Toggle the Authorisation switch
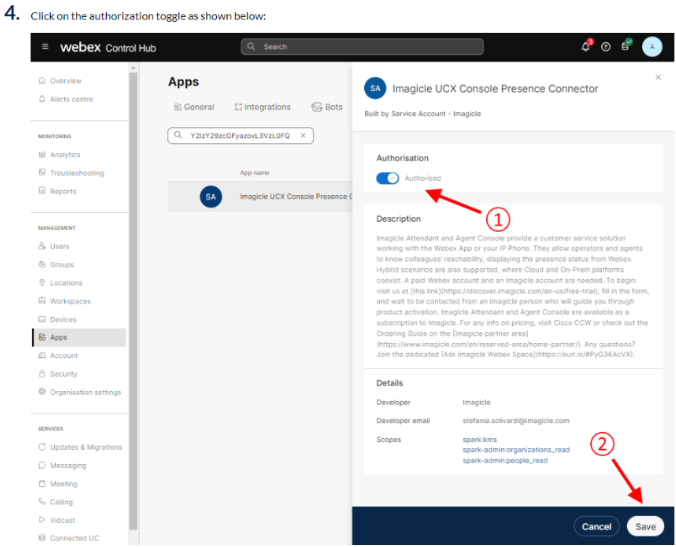Screen dimensions: 676x547 tap(387, 178)
